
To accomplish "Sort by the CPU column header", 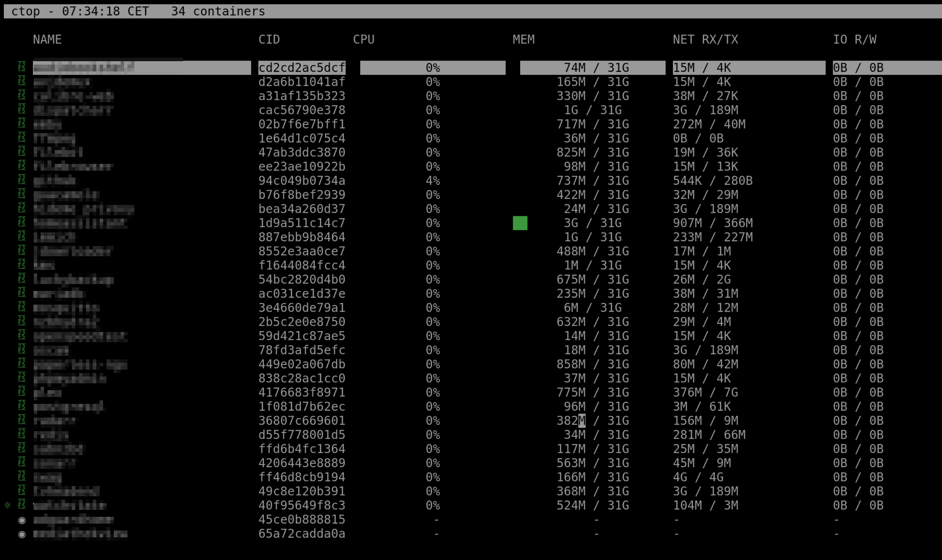I will click(x=364, y=39).
